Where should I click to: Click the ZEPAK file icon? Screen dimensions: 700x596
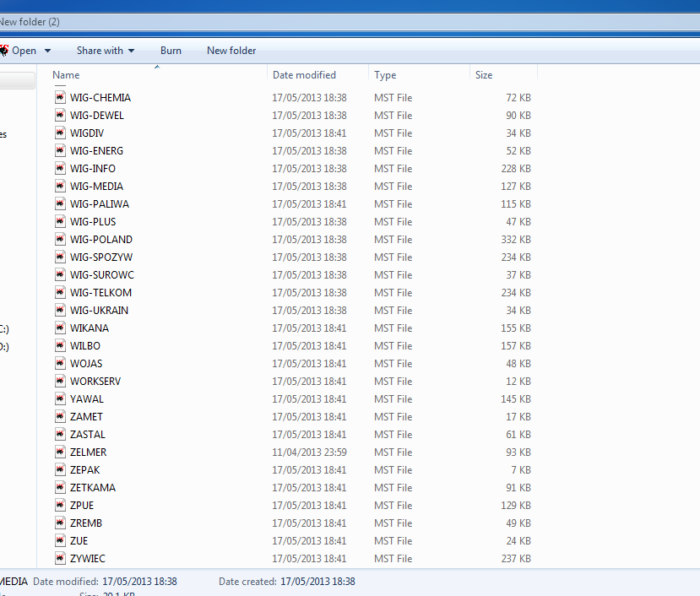[x=60, y=469]
